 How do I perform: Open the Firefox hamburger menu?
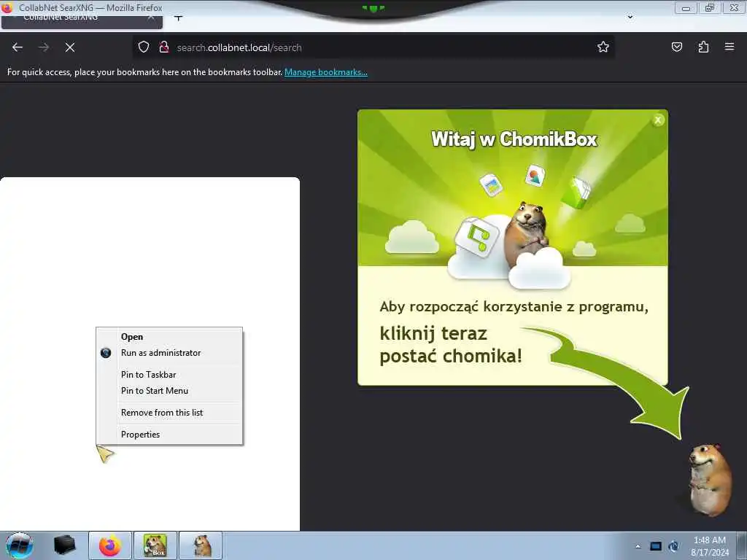pos(729,47)
